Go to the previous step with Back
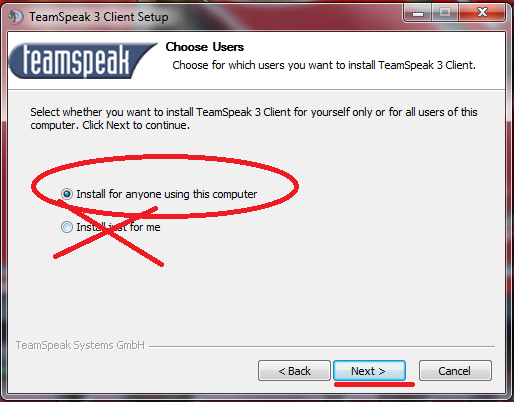Screen dimensions: 514x402 click(294, 370)
